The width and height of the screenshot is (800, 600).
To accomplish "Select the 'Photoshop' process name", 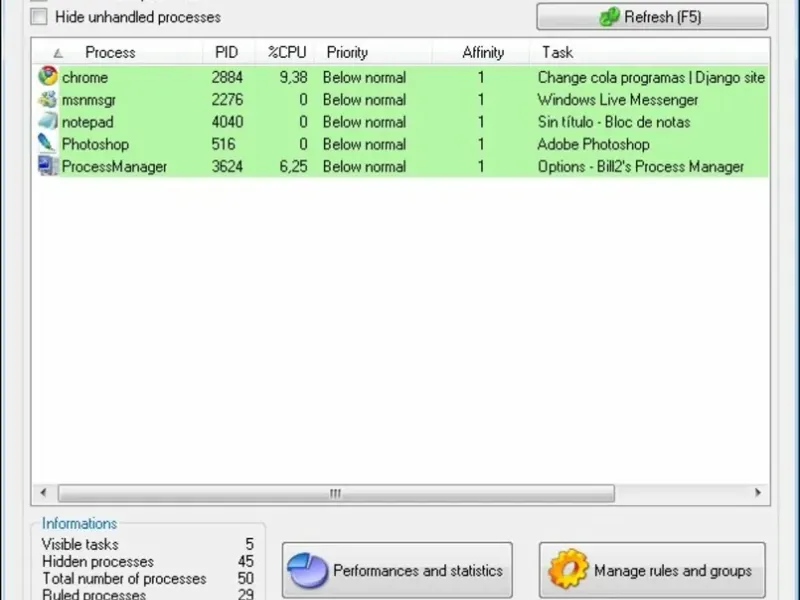I will pyautogui.click(x=95, y=144).
